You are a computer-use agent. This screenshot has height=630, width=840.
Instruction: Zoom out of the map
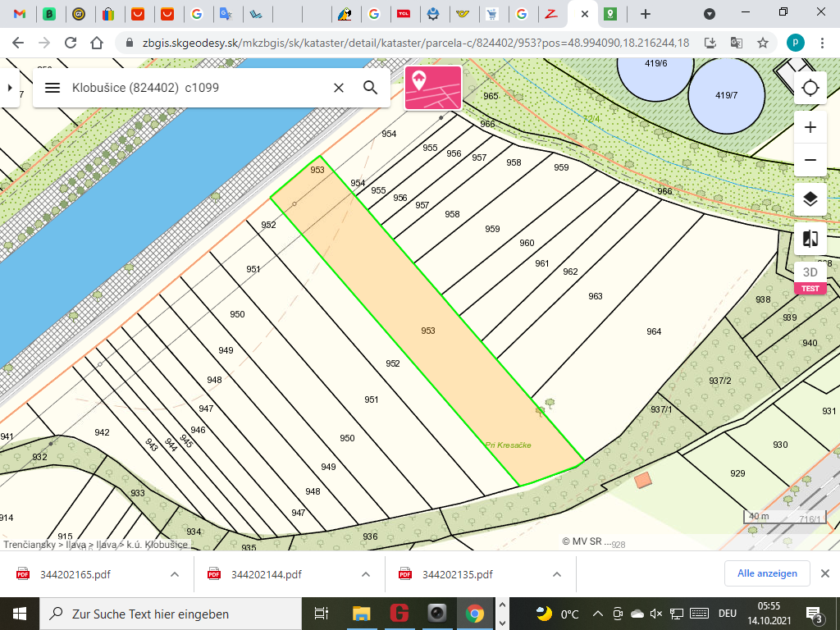810,159
